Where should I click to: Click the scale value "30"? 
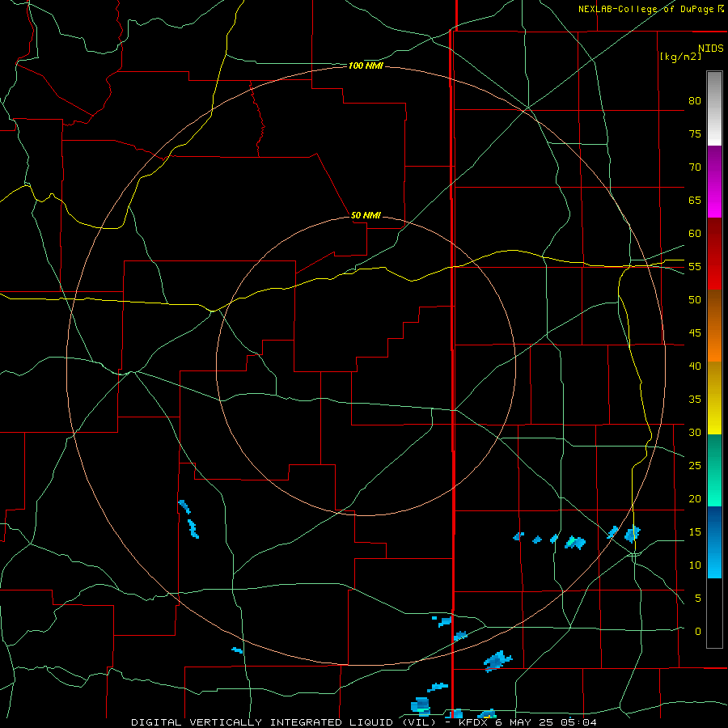695,433
